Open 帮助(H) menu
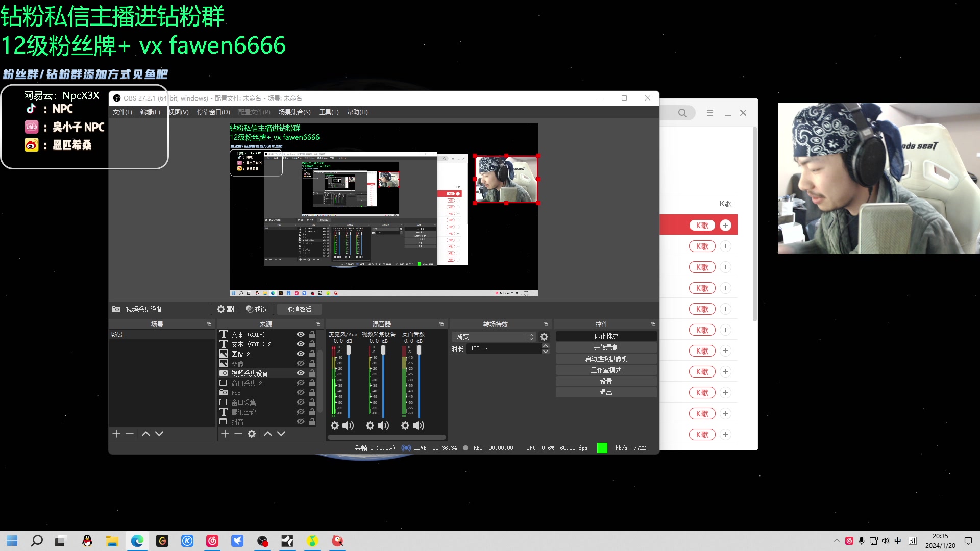The height and width of the screenshot is (551, 980). pos(357,112)
